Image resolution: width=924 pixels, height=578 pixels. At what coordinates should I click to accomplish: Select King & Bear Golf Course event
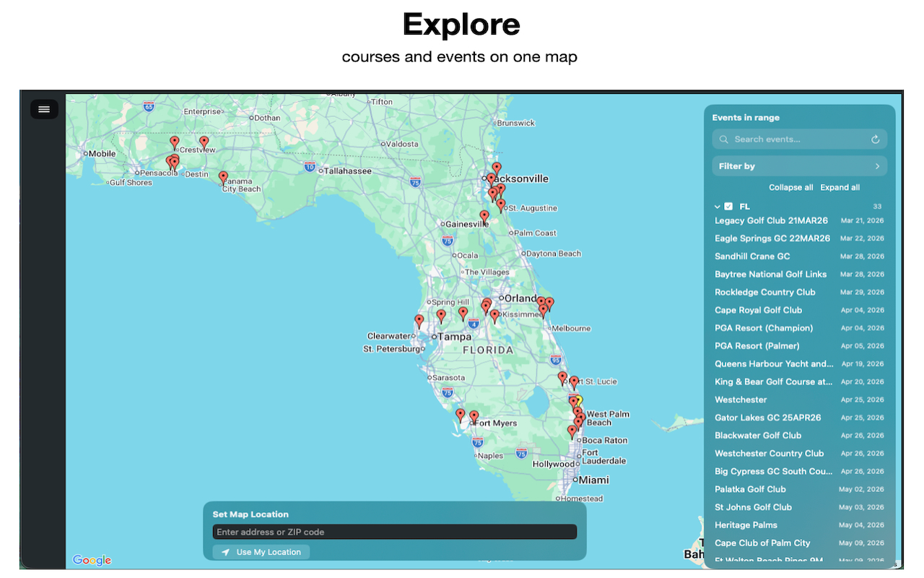(x=799, y=381)
